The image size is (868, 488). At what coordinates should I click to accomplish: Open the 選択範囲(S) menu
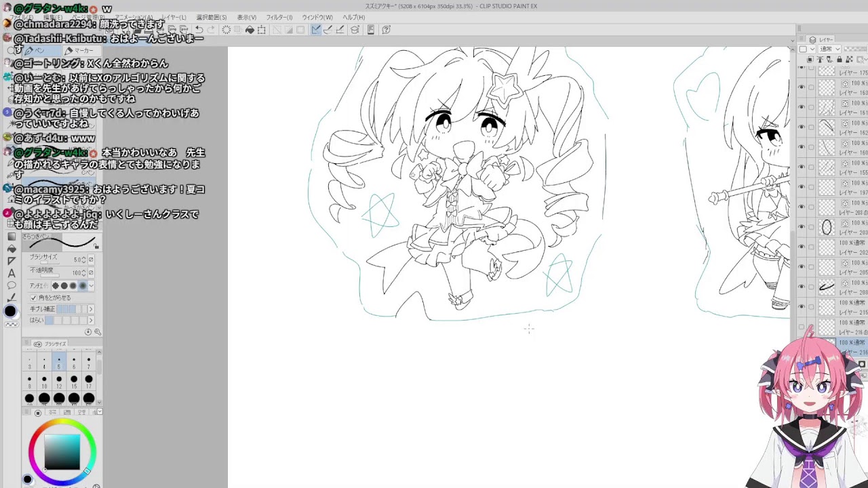[x=212, y=18]
